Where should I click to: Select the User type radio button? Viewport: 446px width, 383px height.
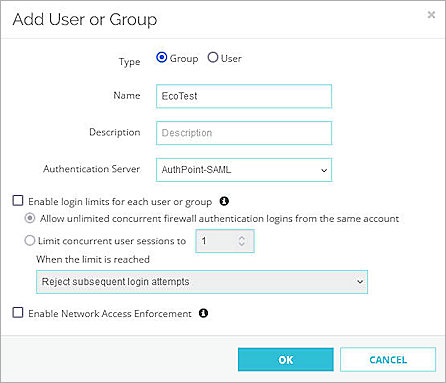point(213,58)
